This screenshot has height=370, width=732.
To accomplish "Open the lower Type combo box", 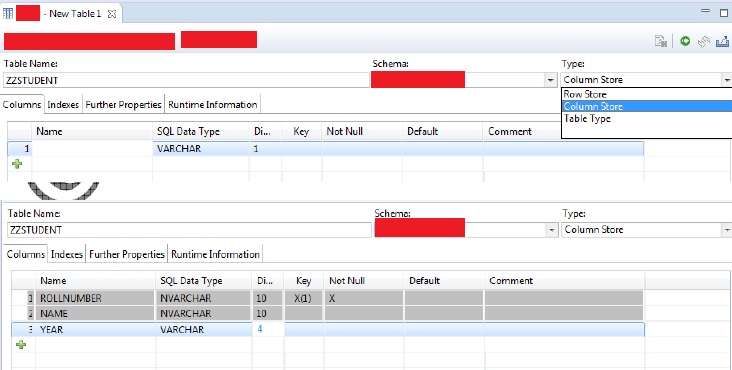I will (647, 230).
